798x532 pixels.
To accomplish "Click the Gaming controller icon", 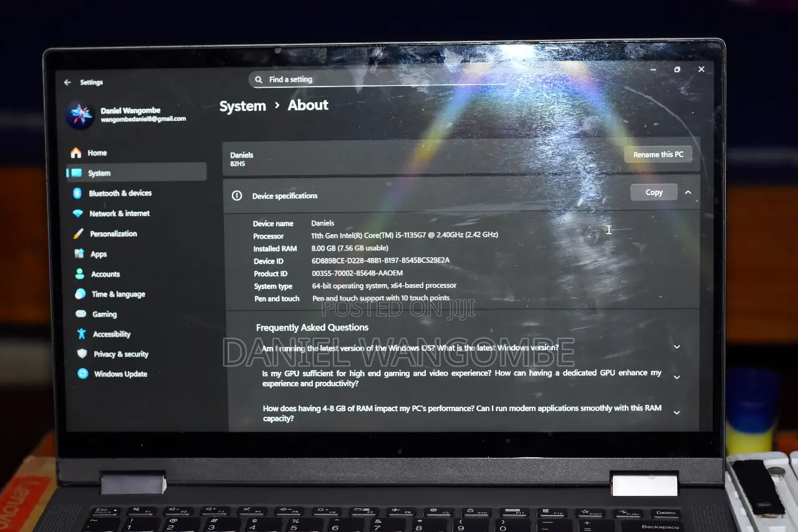I will pyautogui.click(x=81, y=314).
